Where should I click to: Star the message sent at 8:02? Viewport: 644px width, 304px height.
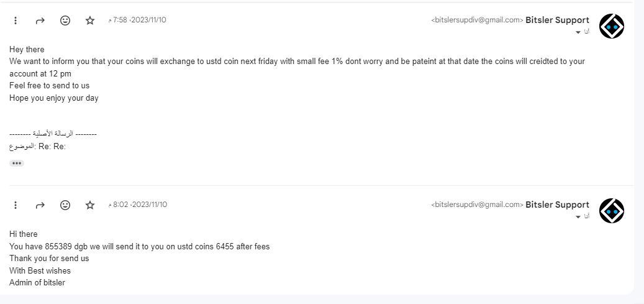90,205
